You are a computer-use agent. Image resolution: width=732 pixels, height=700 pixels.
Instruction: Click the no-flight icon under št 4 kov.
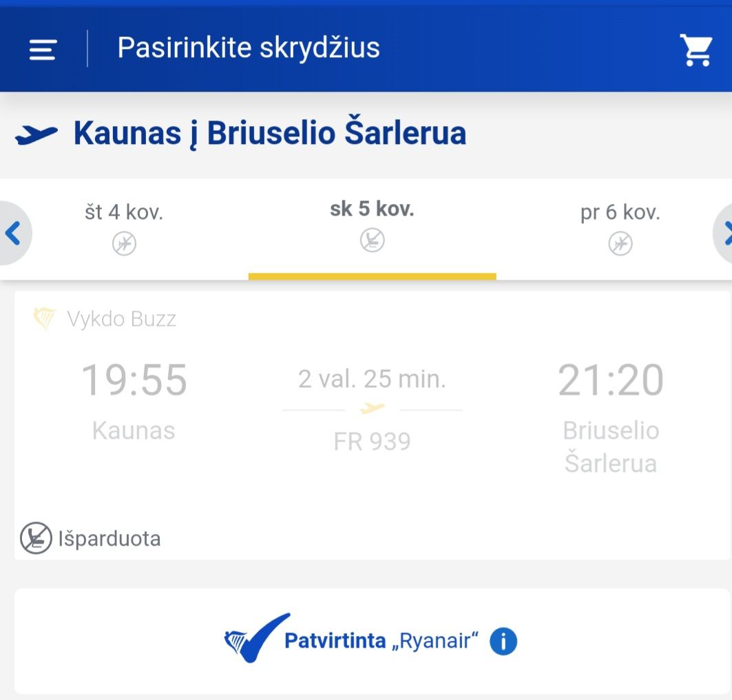[x=124, y=243]
